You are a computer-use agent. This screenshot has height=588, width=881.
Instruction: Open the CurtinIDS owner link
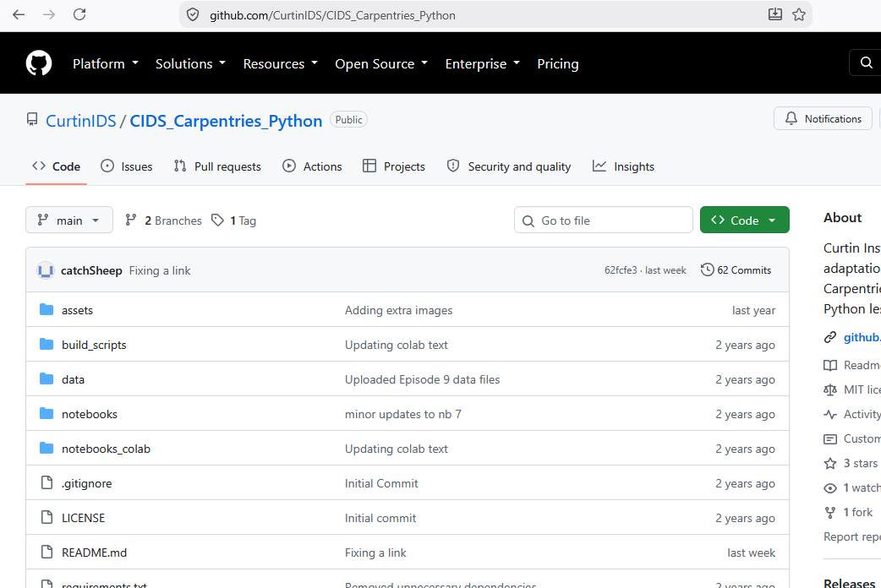tap(81, 121)
